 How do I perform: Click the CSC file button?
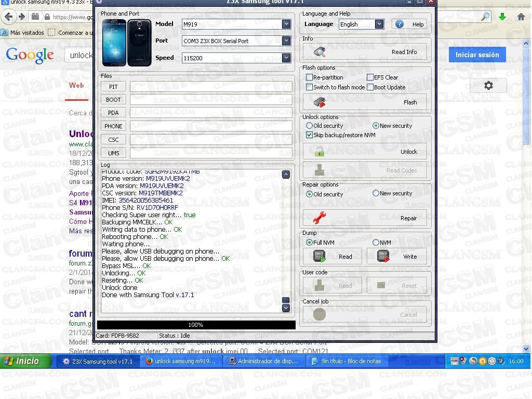tap(113, 139)
